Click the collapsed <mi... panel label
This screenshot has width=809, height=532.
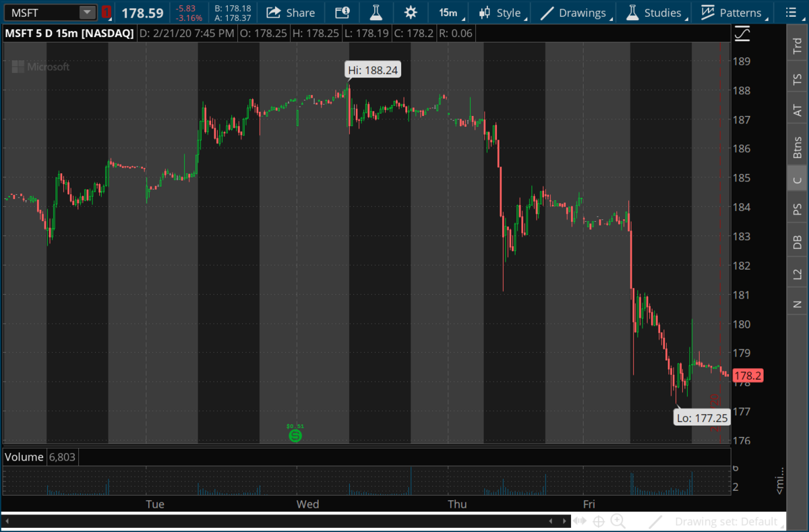[781, 480]
